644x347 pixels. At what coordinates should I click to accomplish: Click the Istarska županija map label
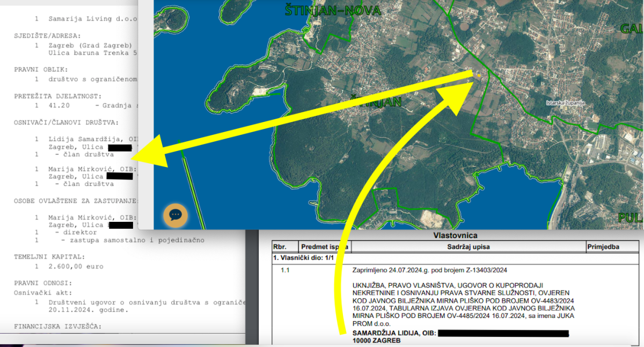click(565, 103)
